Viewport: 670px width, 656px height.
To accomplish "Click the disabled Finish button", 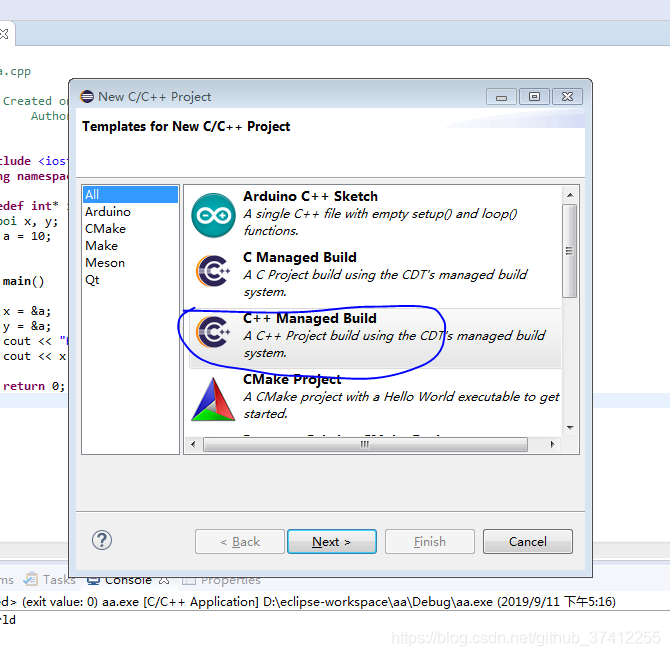I will click(x=430, y=541).
